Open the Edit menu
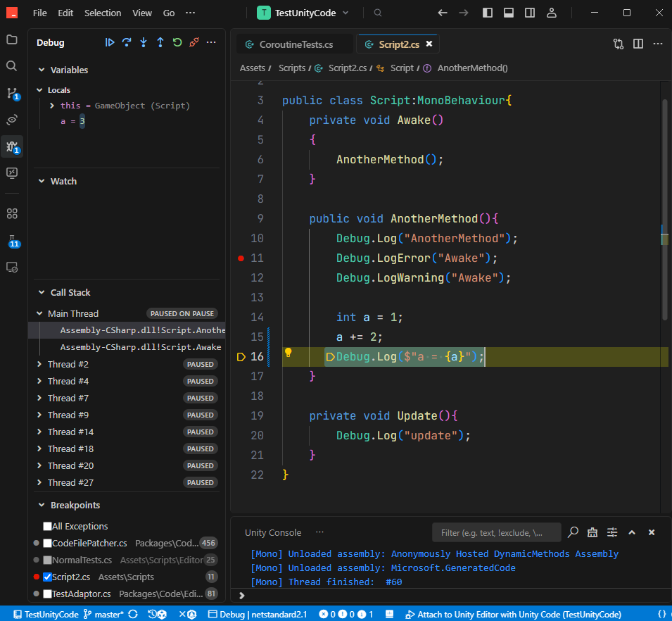This screenshot has height=621, width=672. [65, 13]
